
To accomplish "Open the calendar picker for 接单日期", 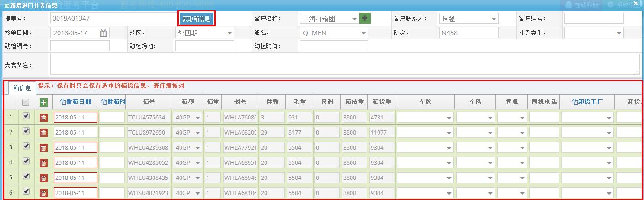I will coord(104,33).
